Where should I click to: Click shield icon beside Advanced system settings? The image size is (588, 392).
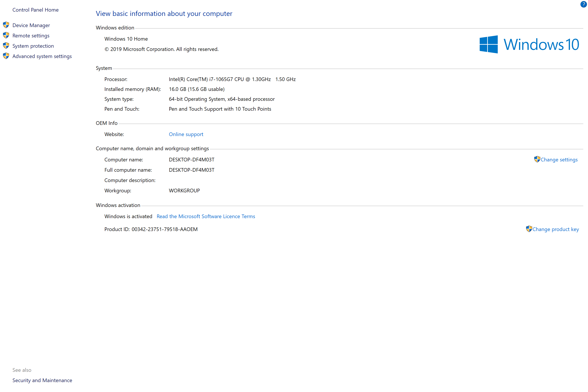click(6, 56)
